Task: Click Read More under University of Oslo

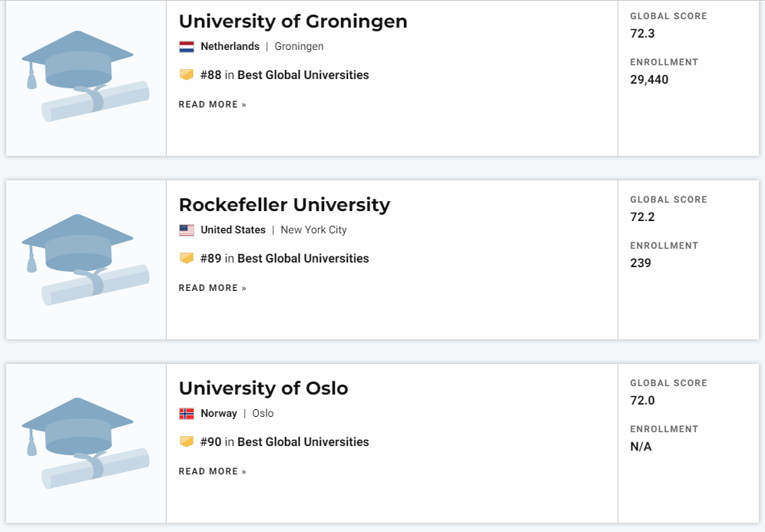Action: (x=213, y=471)
